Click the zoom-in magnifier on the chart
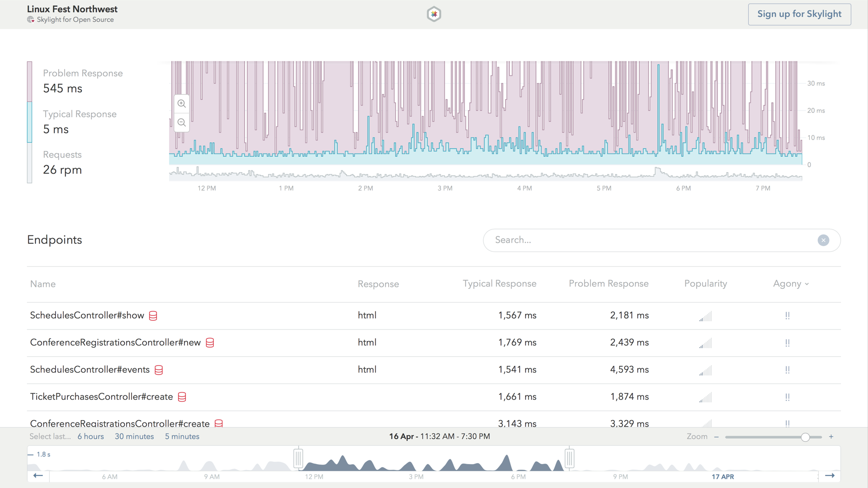868x488 pixels. 181,103
